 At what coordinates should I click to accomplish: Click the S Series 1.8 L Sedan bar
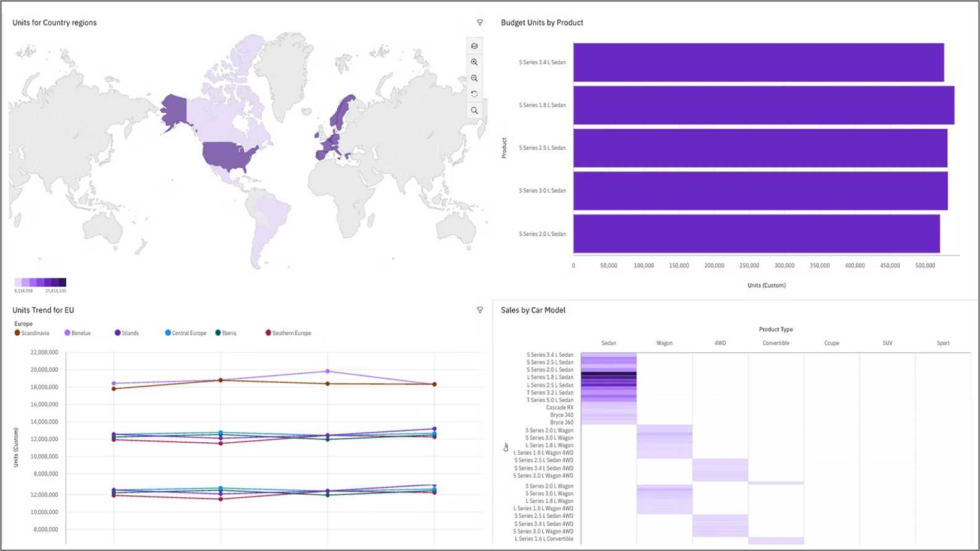click(x=763, y=105)
